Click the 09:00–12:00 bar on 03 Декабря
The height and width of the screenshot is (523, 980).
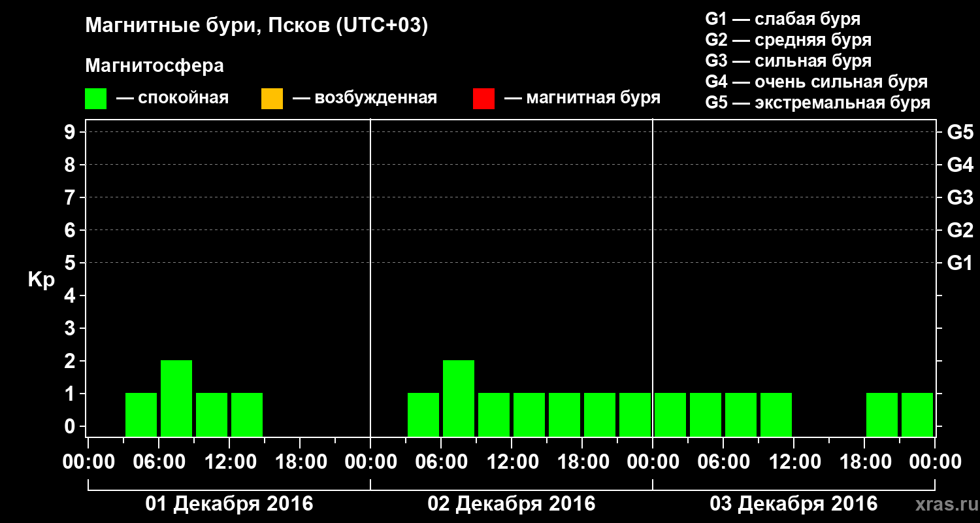point(776,414)
